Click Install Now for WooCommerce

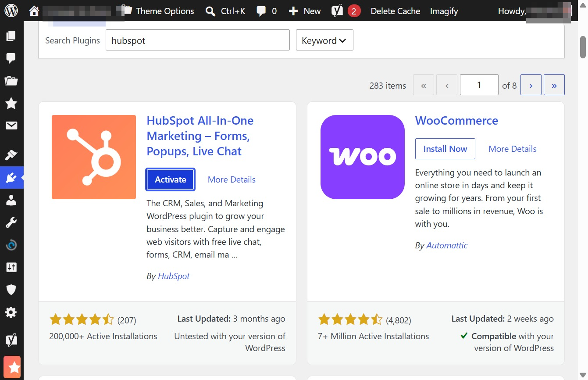point(445,149)
